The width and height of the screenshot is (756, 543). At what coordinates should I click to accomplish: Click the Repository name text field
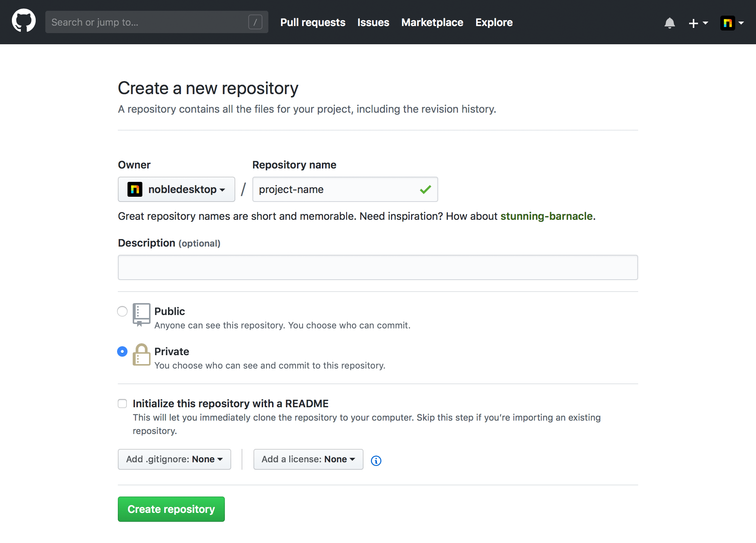tap(345, 189)
